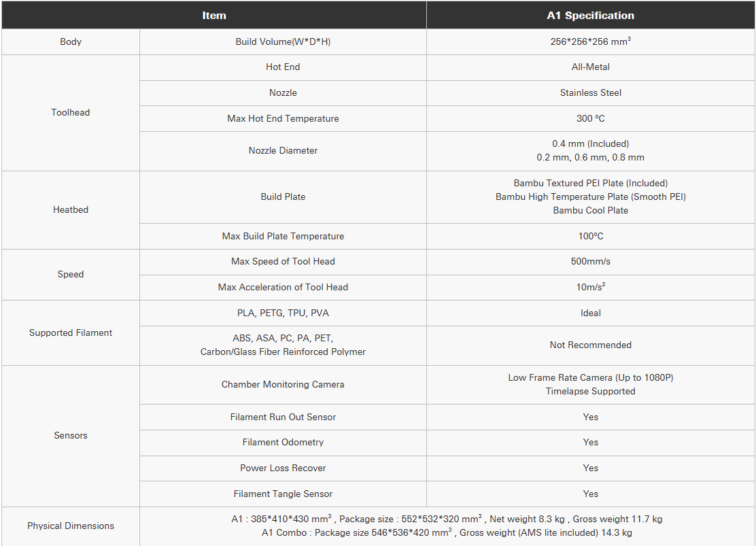Select the 500mm/s max speed value
The width and height of the screenshot is (756, 546).
[591, 262]
